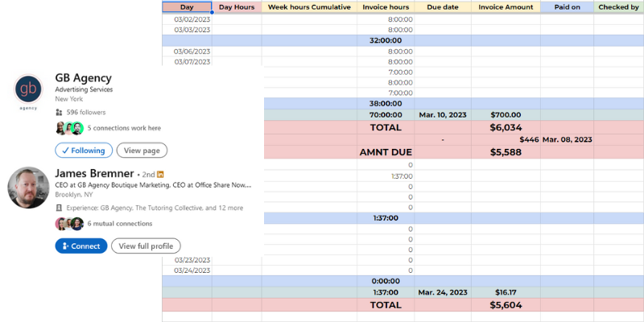The height and width of the screenshot is (322, 644).
Task: Select the Day column header cell
Action: pos(187,7)
